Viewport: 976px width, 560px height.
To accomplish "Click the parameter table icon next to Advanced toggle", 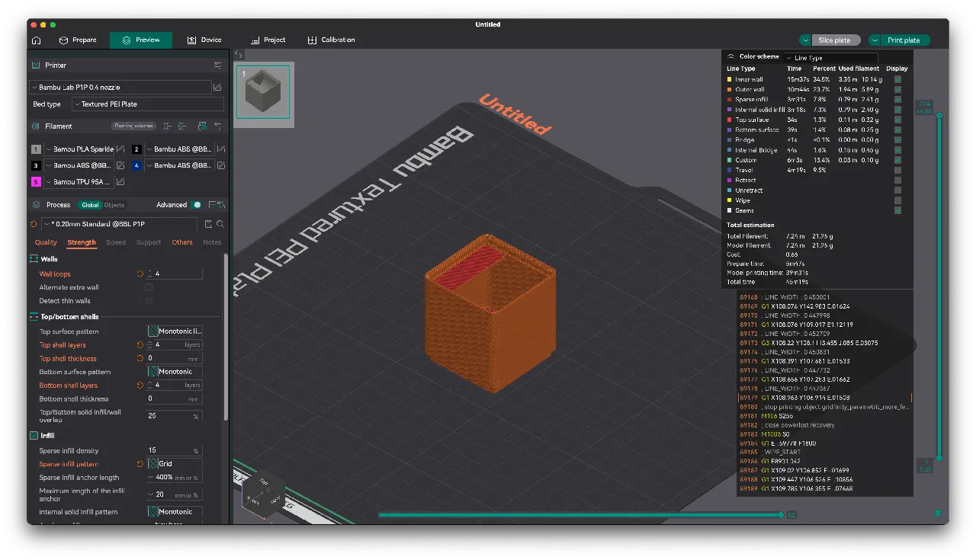I will tap(217, 204).
